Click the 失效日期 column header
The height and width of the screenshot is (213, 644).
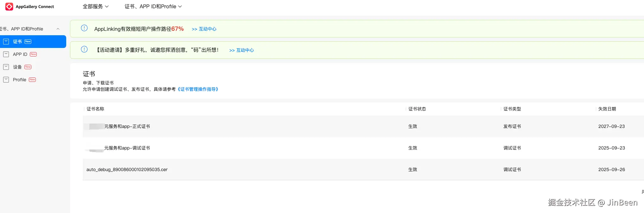(x=607, y=109)
